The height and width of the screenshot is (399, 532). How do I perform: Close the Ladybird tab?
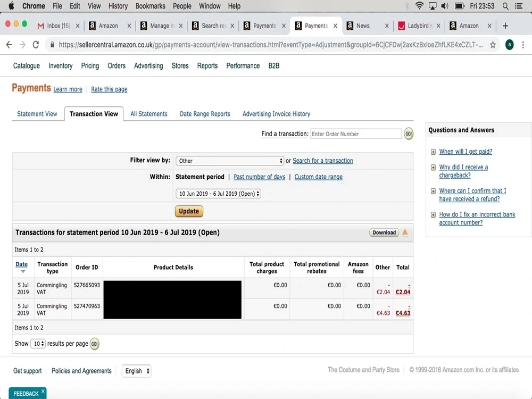438,26
